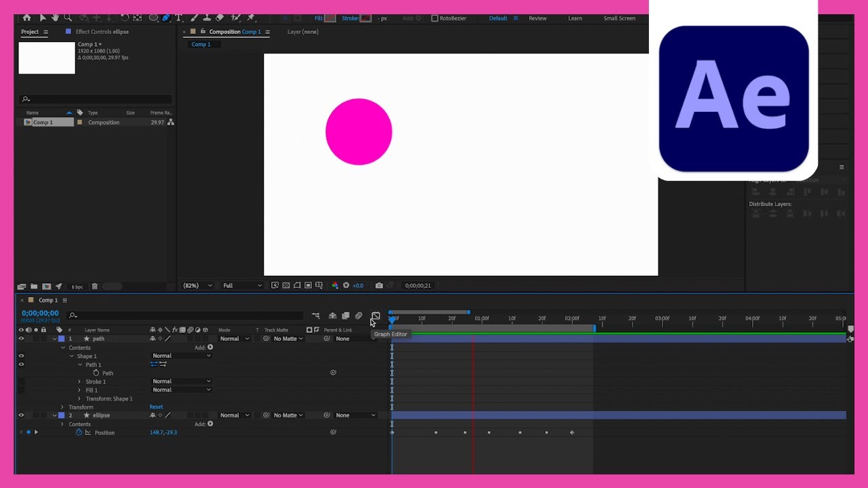The height and width of the screenshot is (488, 868).
Task: Open the Full resolution dropdown
Action: [242, 285]
